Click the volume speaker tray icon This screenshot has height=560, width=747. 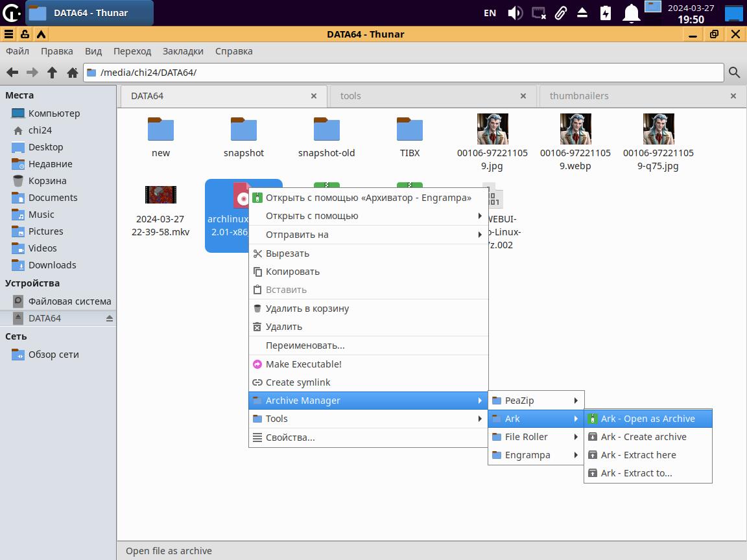pos(515,13)
